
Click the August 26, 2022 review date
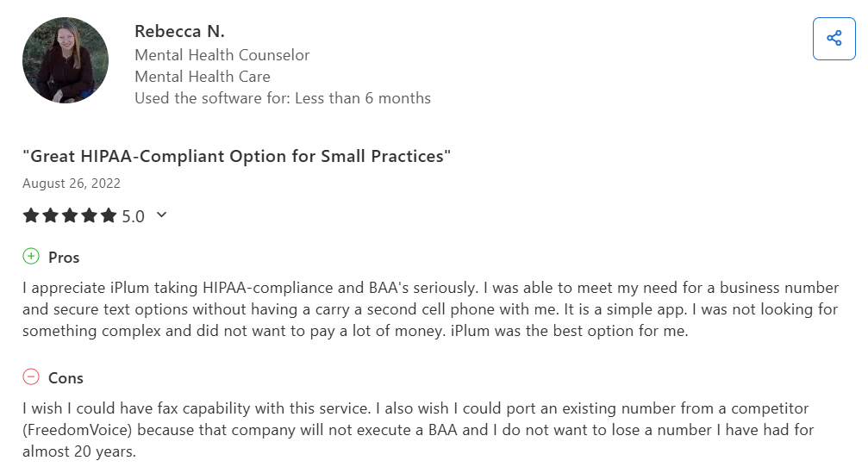coord(72,184)
